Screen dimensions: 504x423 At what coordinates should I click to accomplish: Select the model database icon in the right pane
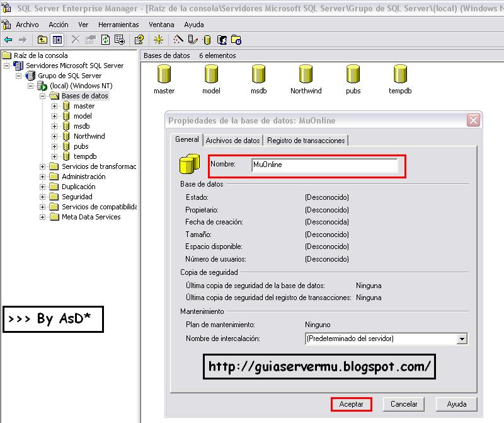(211, 74)
